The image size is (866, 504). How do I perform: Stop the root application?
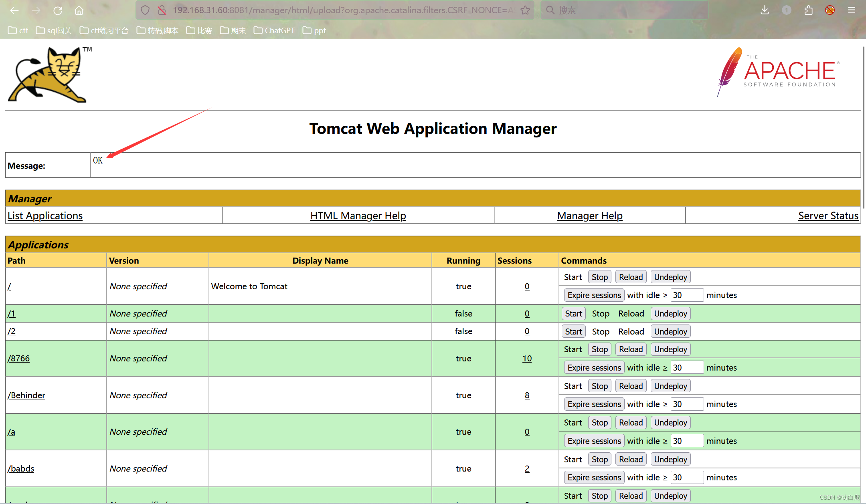(599, 276)
